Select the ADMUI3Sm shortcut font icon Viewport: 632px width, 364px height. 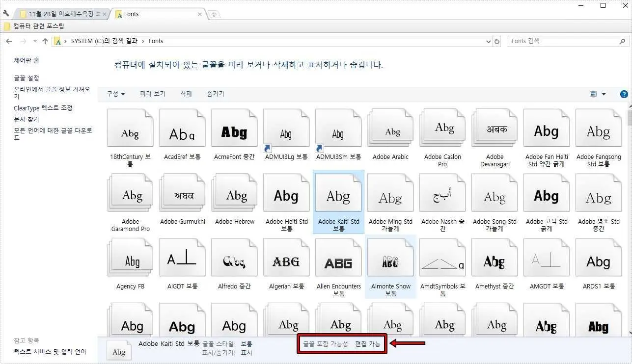point(338,128)
